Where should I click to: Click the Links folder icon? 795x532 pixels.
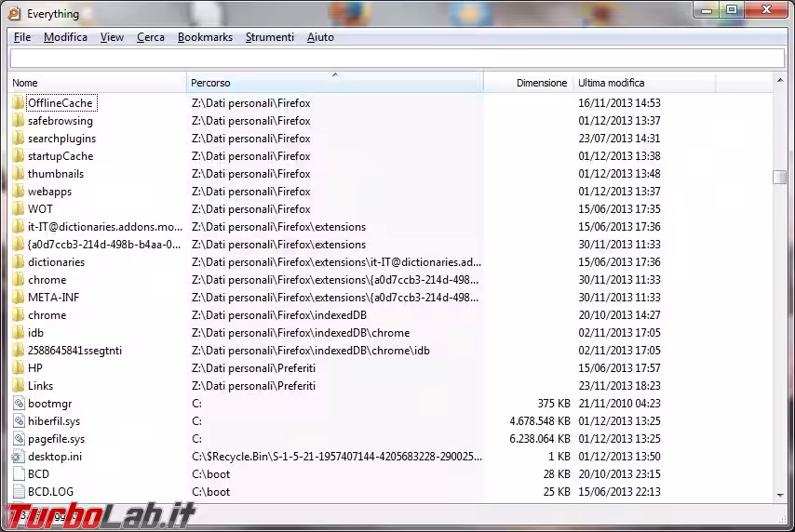19,386
